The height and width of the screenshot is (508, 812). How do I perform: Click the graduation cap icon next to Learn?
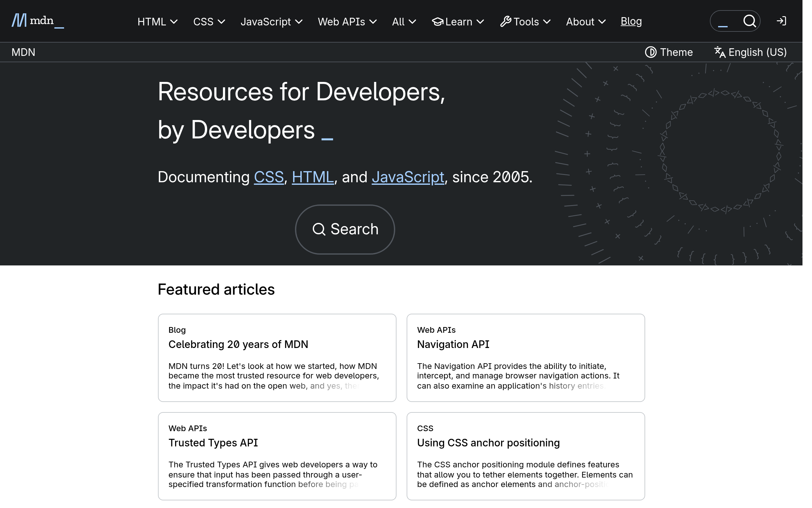[437, 22]
